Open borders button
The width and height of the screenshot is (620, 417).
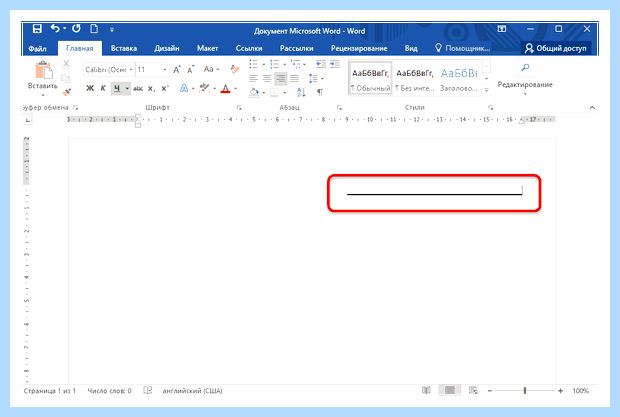[274, 92]
